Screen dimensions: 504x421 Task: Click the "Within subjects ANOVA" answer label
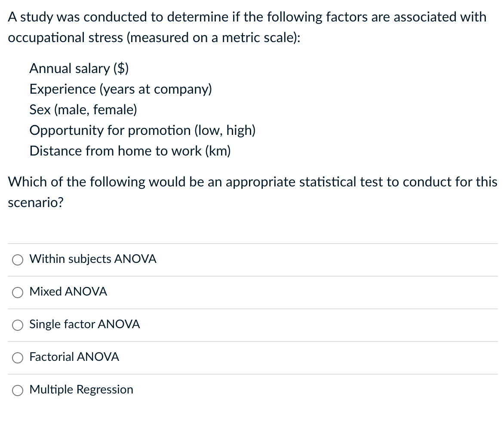[93, 259]
